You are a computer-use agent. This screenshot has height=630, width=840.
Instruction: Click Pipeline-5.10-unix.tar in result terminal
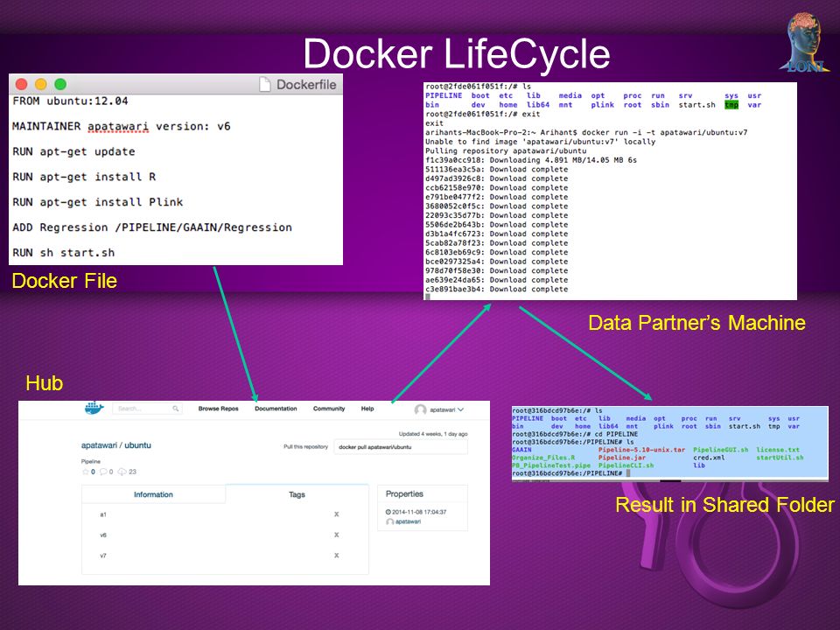tap(641, 450)
